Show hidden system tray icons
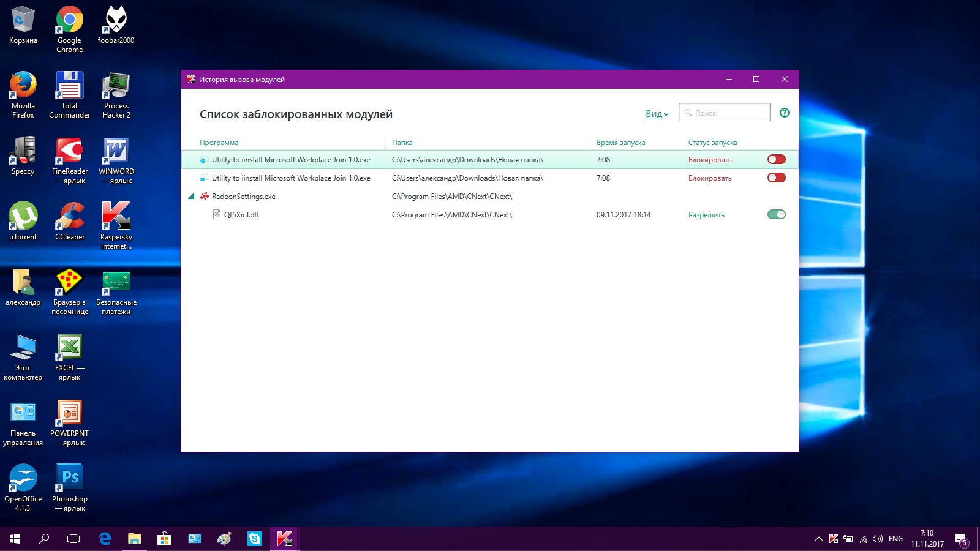 tap(818, 539)
